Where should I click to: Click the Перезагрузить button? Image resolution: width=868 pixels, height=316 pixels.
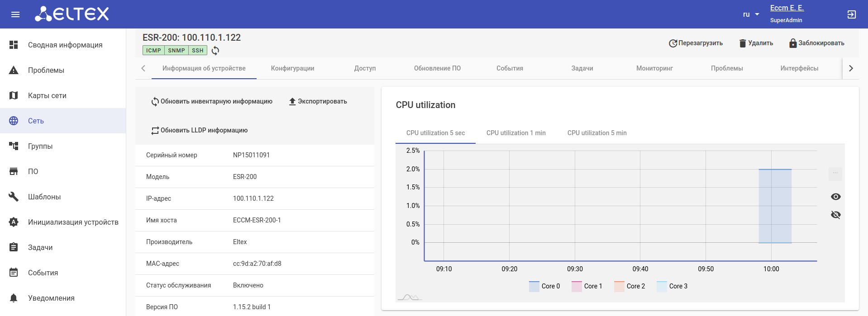696,43
